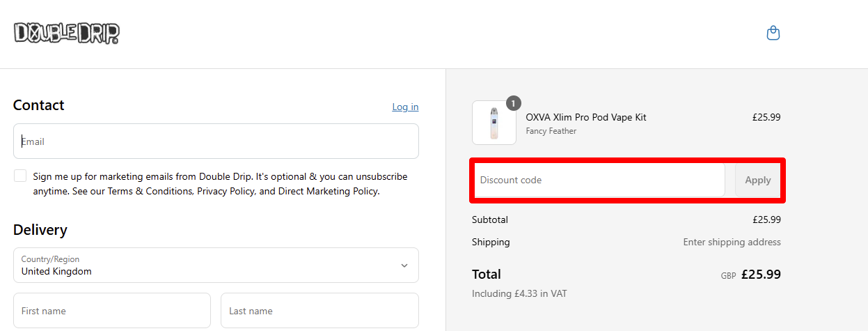The width and height of the screenshot is (868, 331).
Task: Click the Total label
Action: pyautogui.click(x=487, y=274)
